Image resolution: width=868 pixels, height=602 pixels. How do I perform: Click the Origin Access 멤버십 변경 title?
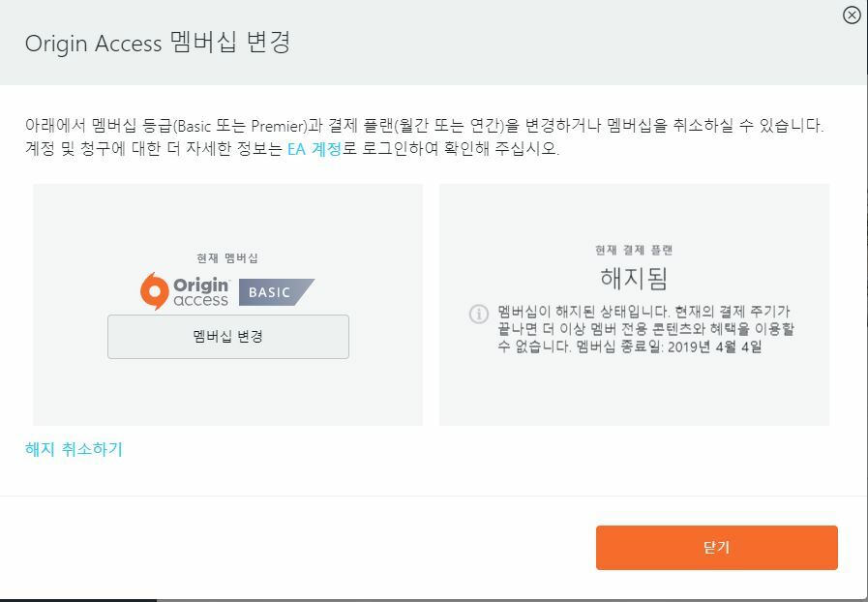coord(158,43)
